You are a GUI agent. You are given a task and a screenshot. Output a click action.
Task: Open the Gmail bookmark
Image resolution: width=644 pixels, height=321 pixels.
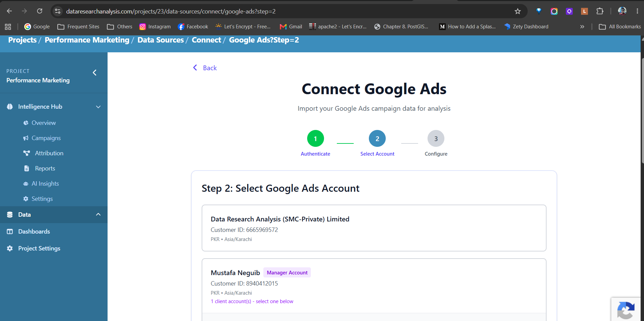point(291,27)
